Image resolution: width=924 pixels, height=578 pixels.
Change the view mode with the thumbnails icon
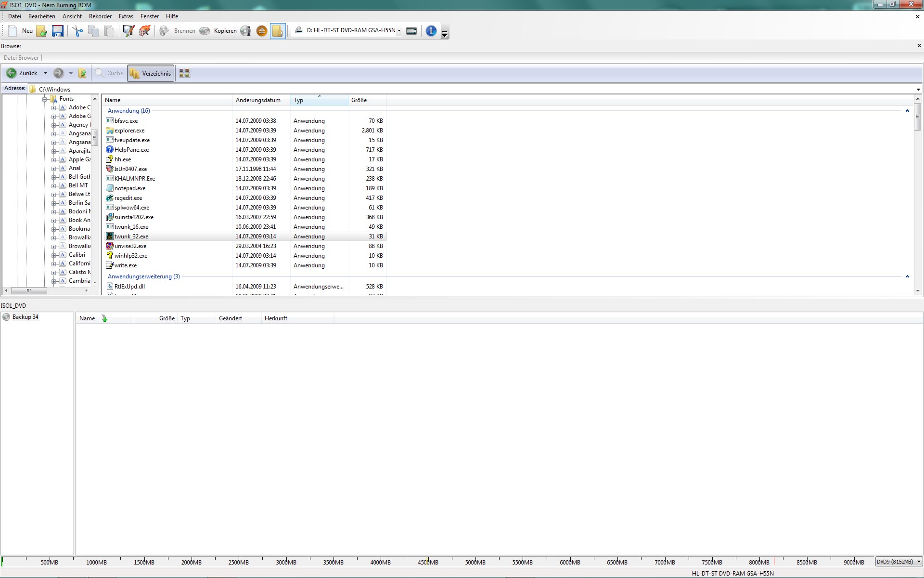(x=184, y=73)
